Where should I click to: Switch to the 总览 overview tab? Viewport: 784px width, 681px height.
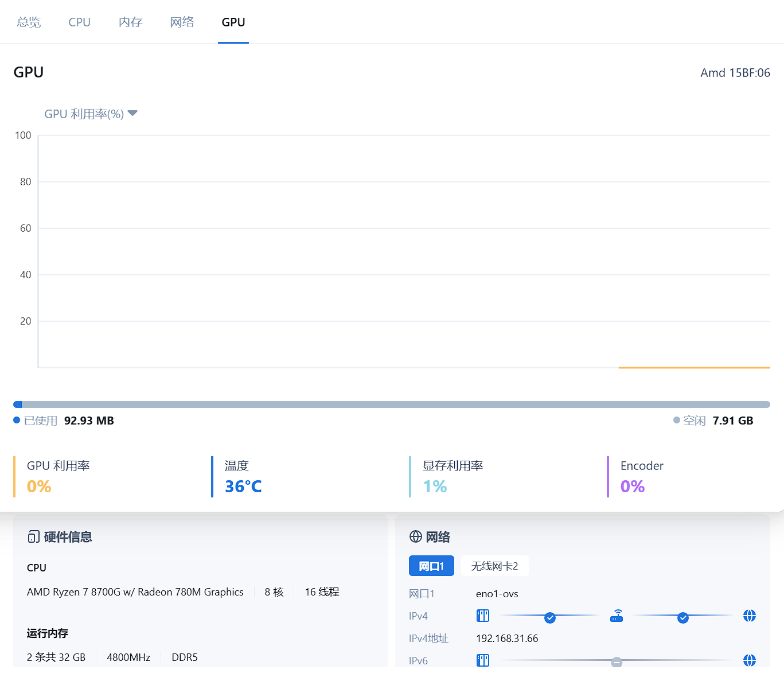tap(29, 22)
